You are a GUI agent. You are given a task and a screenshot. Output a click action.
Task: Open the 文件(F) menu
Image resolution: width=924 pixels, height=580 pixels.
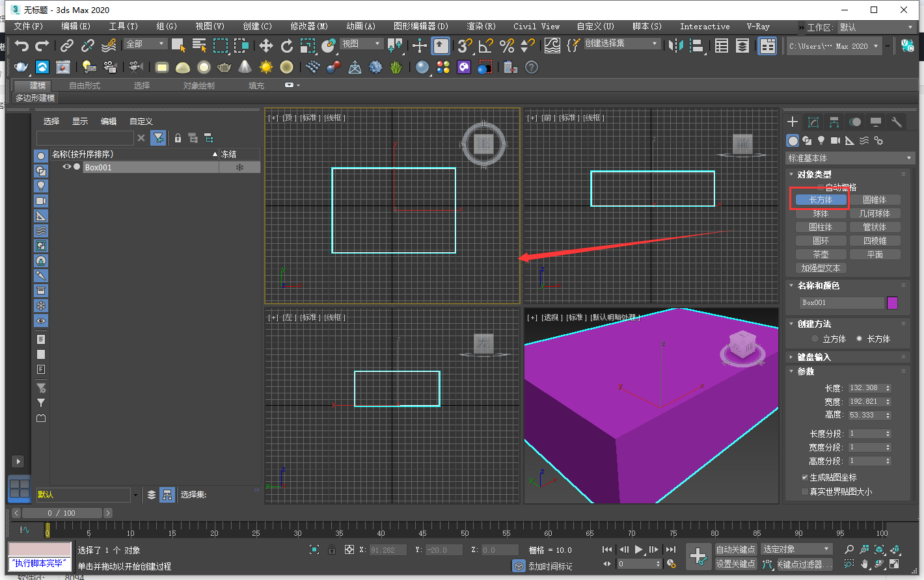(28, 27)
